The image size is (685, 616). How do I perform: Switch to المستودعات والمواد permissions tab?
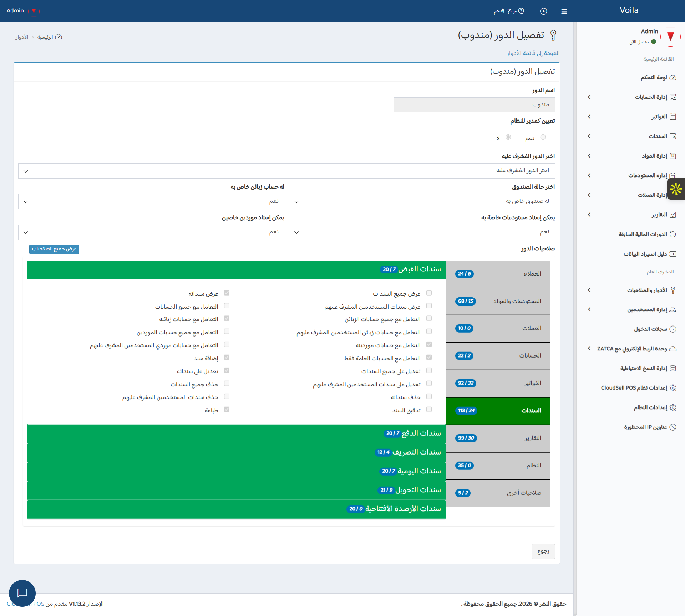pos(498,301)
